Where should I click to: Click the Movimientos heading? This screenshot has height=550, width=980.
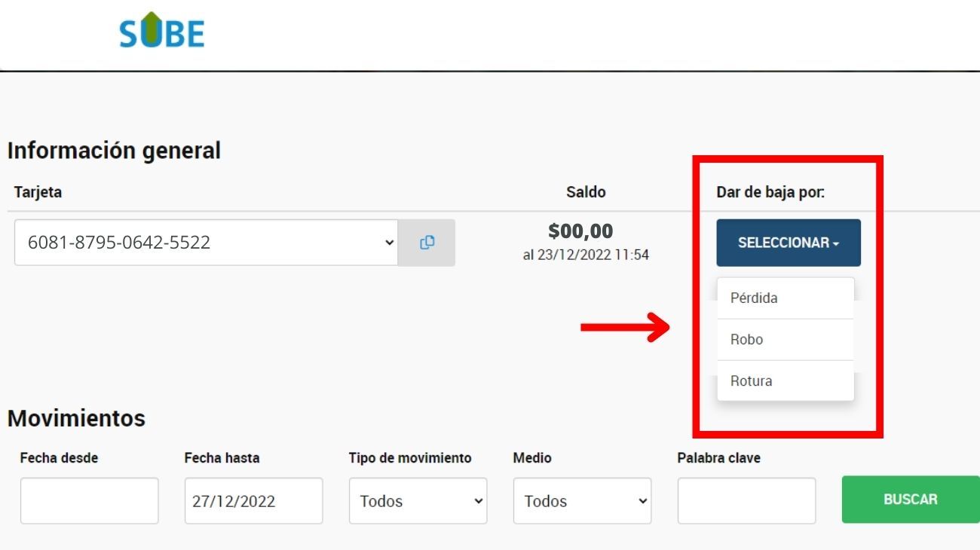coord(76,418)
